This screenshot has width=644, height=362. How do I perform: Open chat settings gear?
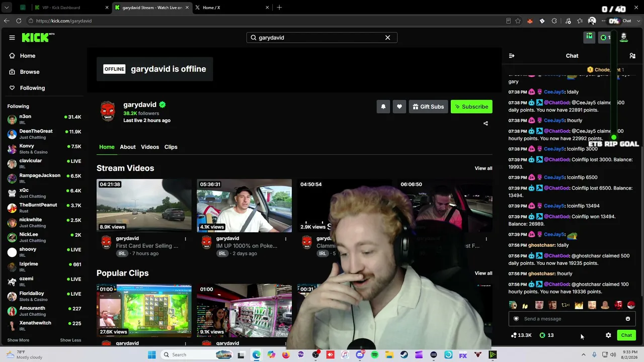click(608, 335)
